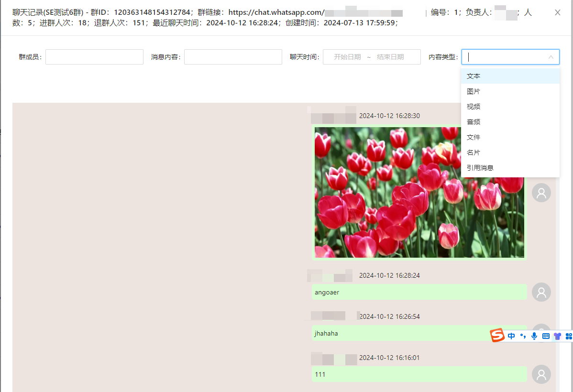Select 引用消息 in content type list
Image resolution: width=573 pixels, height=392 pixels.
(x=510, y=168)
